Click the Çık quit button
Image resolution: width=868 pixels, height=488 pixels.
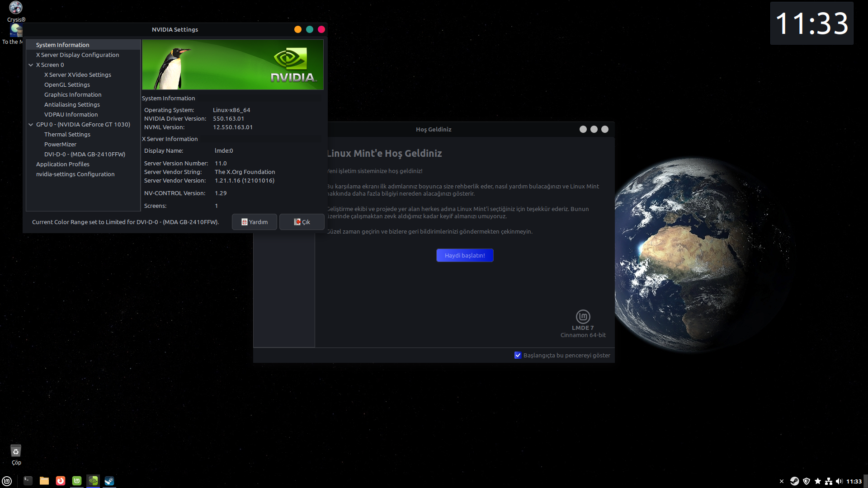(302, 222)
